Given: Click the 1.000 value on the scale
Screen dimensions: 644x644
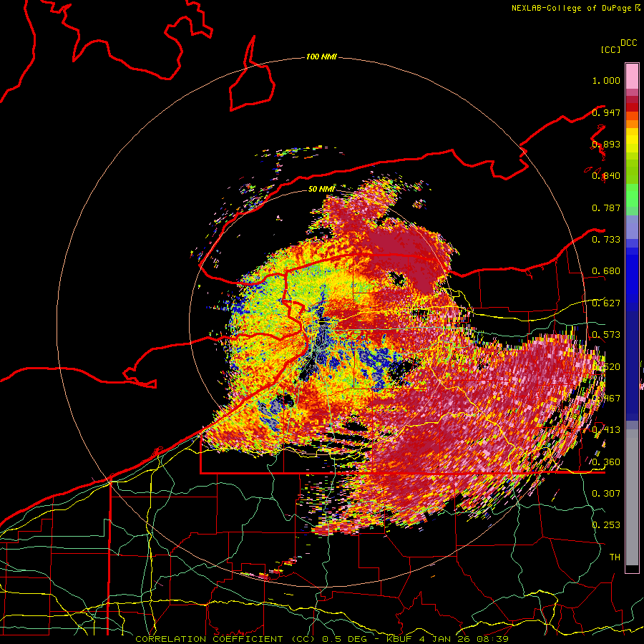Looking at the screenshot, I should coord(606,80).
